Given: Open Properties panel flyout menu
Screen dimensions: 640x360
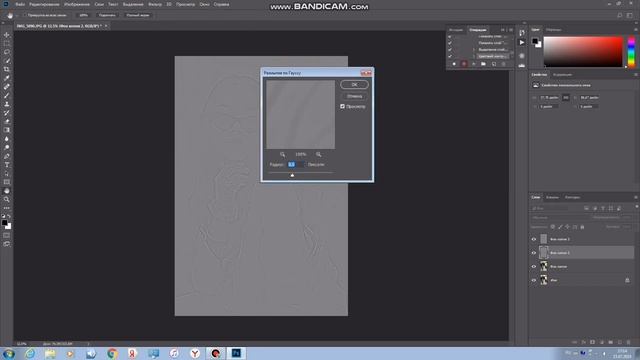Looking at the screenshot, I should pyautogui.click(x=636, y=75).
